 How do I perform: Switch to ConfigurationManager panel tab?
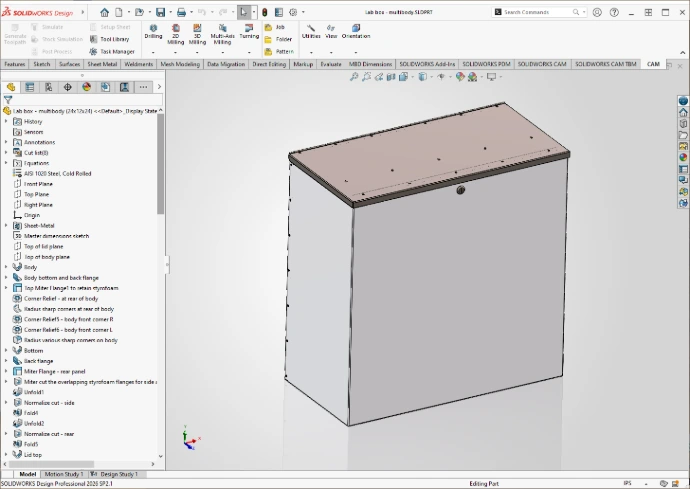coord(48,87)
